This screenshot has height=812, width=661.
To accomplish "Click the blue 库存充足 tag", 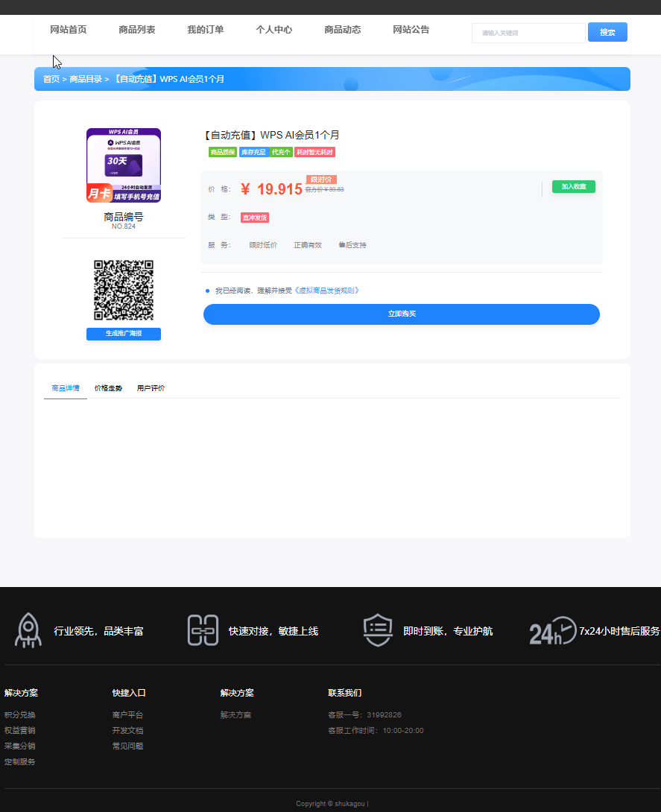I will tap(253, 152).
